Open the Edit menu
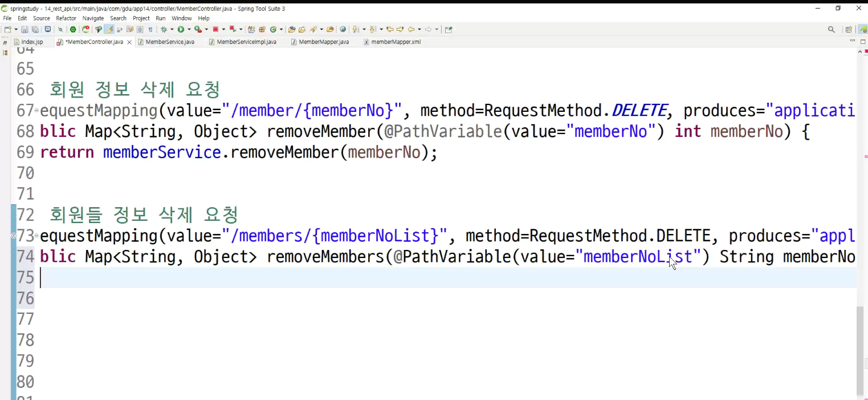 click(22, 18)
